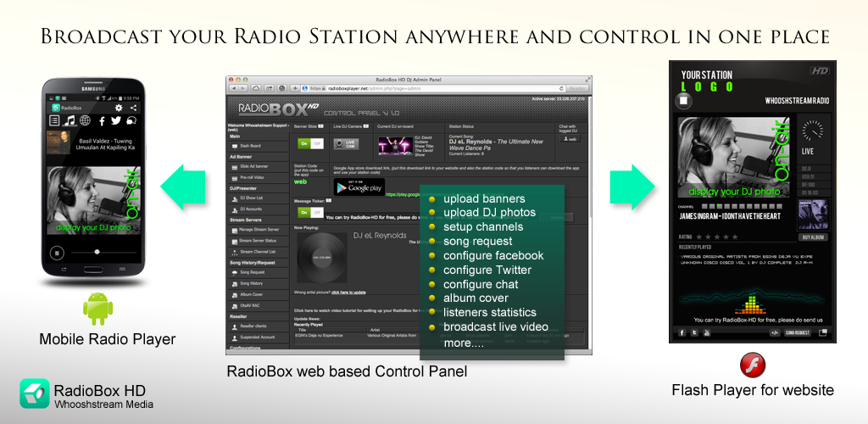The width and height of the screenshot is (868, 424).
Task: Open chat with logged DJ web
Action: pyautogui.click(x=569, y=139)
